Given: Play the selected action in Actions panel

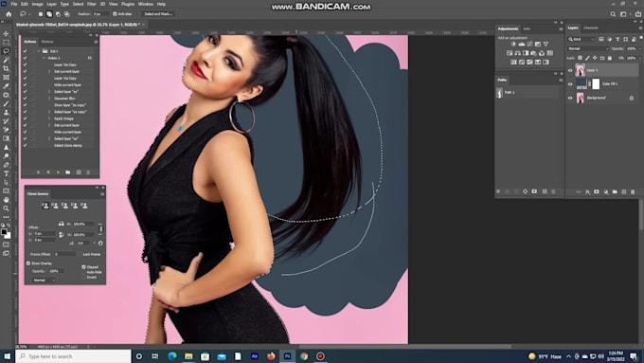Looking at the screenshot, I should click(x=58, y=172).
